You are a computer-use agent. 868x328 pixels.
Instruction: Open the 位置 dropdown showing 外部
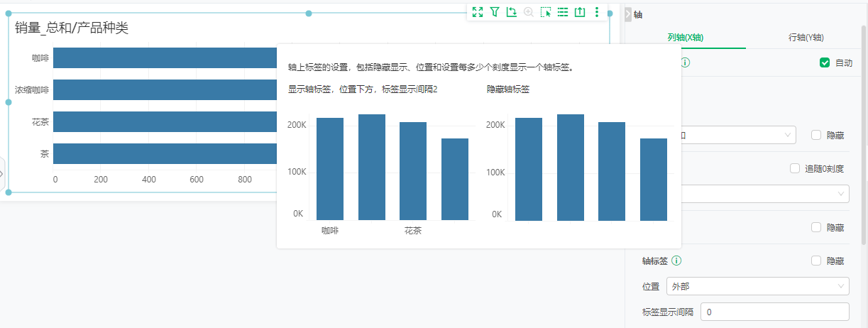tap(757, 286)
